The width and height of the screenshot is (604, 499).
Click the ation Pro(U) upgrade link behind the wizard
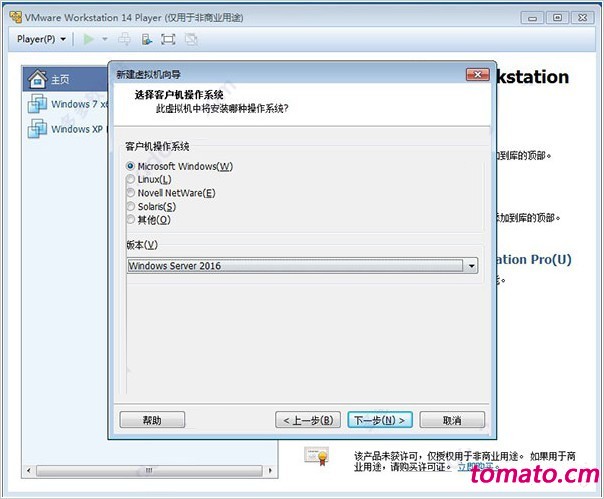pos(533,259)
